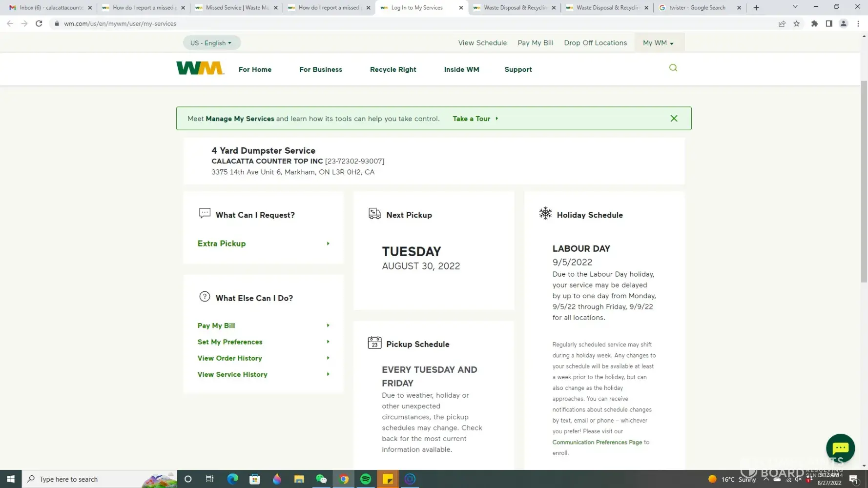Click the Pickup Schedule calendar icon
This screenshot has width=868, height=488.
pos(374,343)
